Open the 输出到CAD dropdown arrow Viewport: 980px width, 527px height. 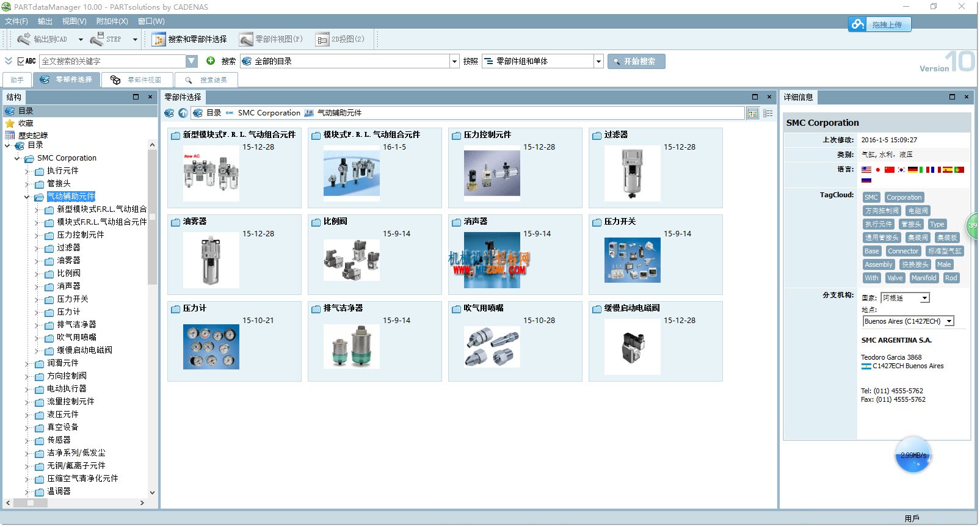80,40
